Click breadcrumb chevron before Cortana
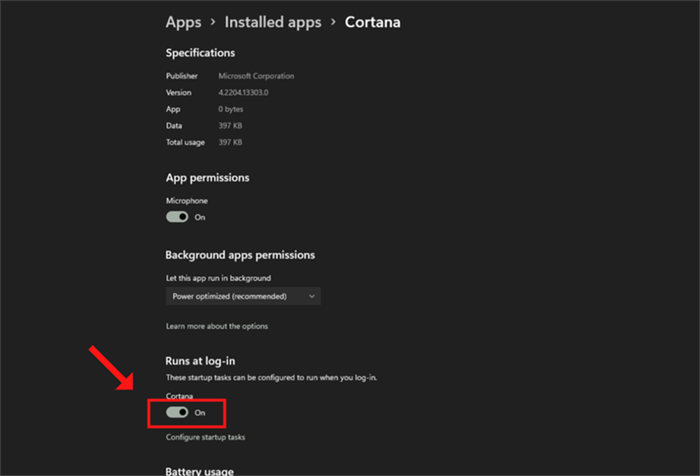700x476 pixels. [333, 21]
